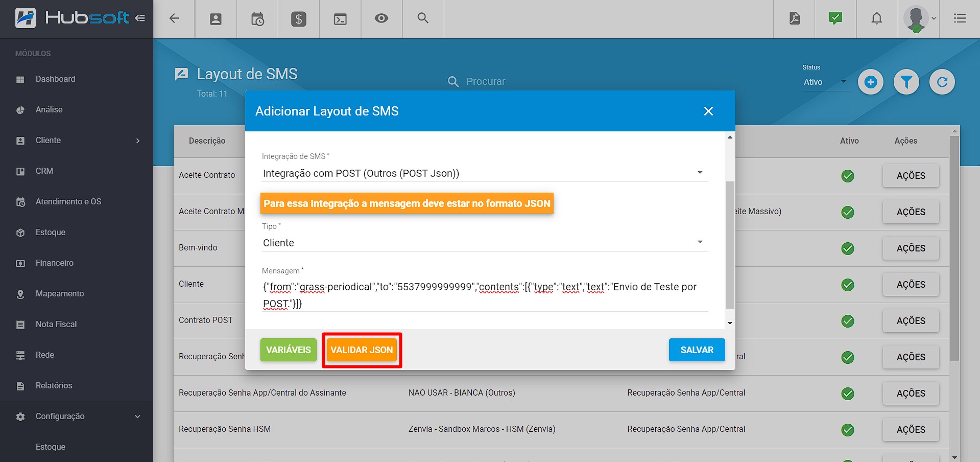
Task: Toggle Ativo check for Contrato POST row
Action: coord(848,321)
